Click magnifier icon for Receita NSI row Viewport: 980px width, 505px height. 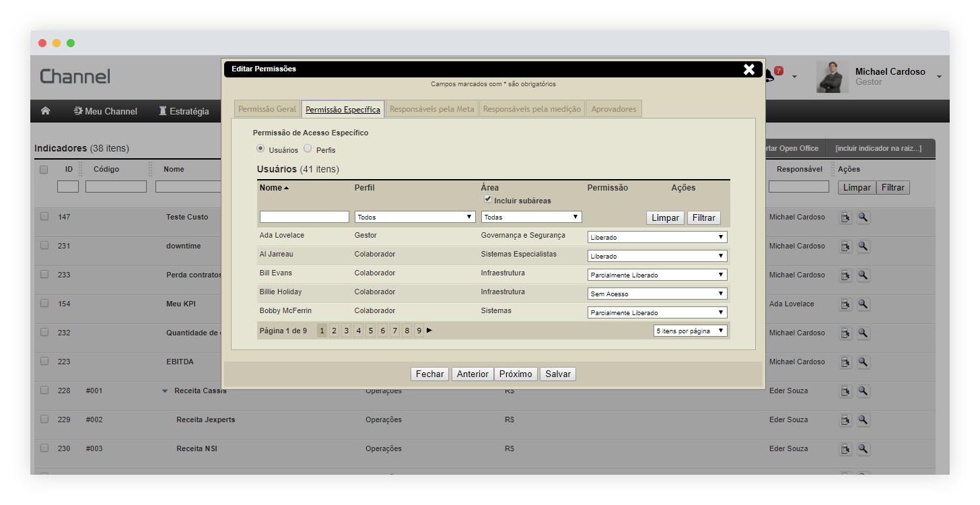tap(864, 449)
